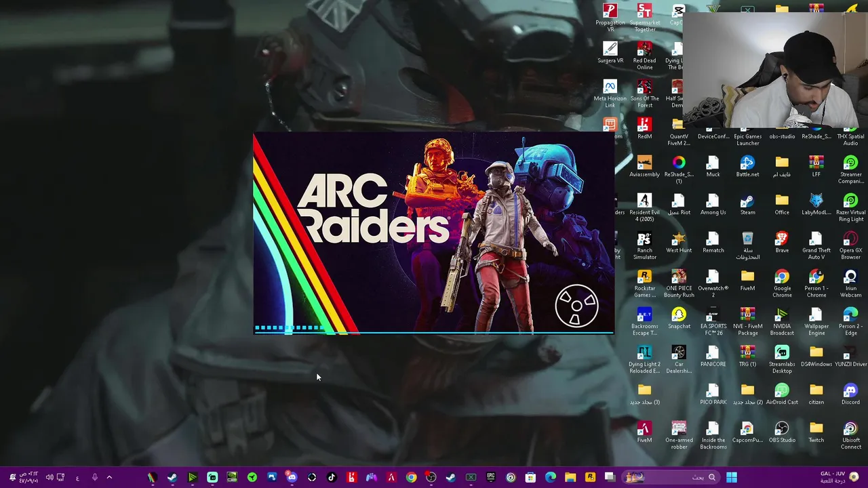Open File Explorer from the taskbar

(570, 477)
